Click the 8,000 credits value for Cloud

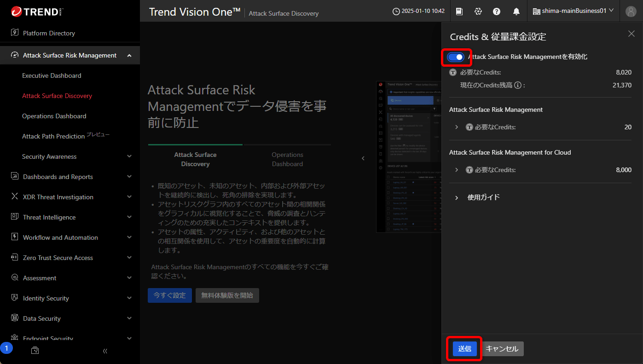click(624, 170)
